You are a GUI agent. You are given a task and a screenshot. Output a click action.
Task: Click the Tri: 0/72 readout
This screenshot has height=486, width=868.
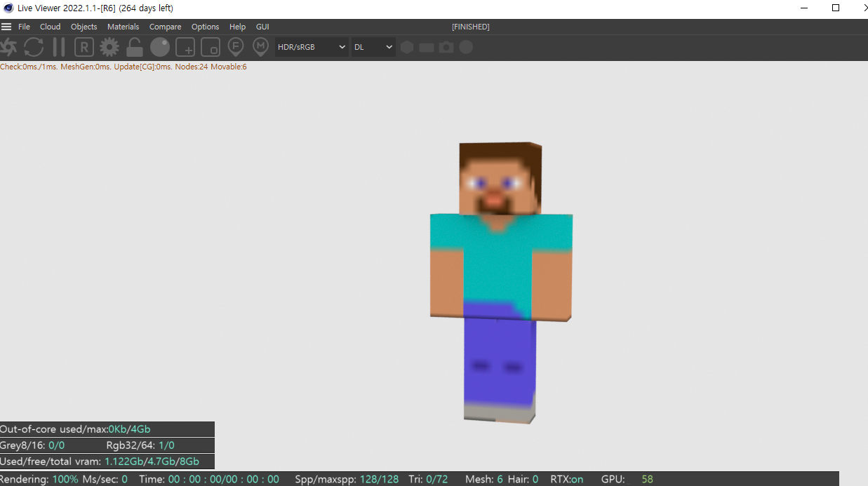click(428, 480)
